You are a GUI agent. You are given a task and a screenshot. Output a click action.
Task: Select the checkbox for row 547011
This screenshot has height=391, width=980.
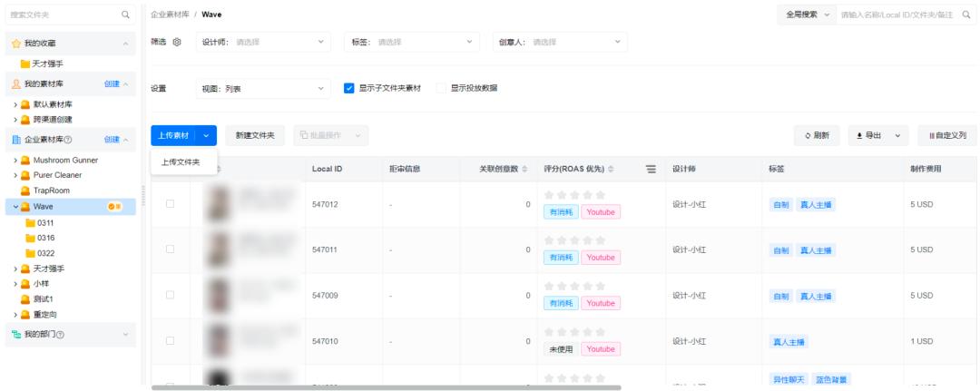(x=170, y=249)
